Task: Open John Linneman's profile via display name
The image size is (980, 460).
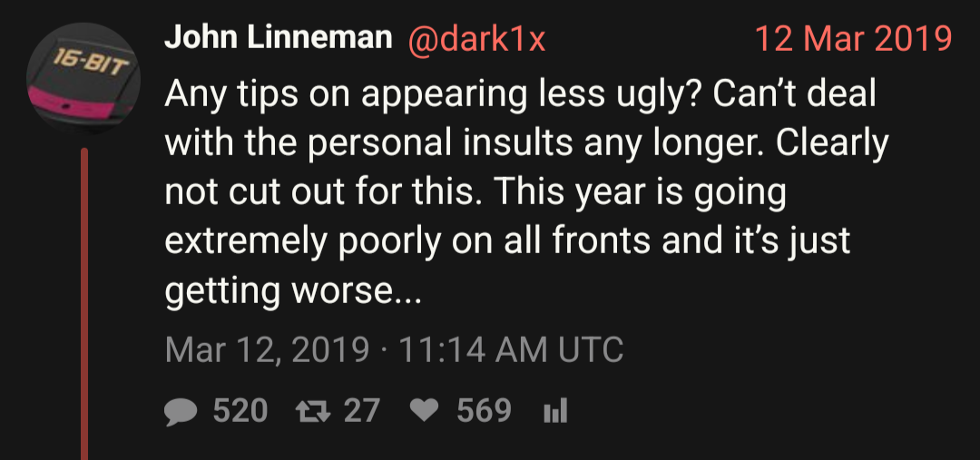Action: click(x=278, y=38)
